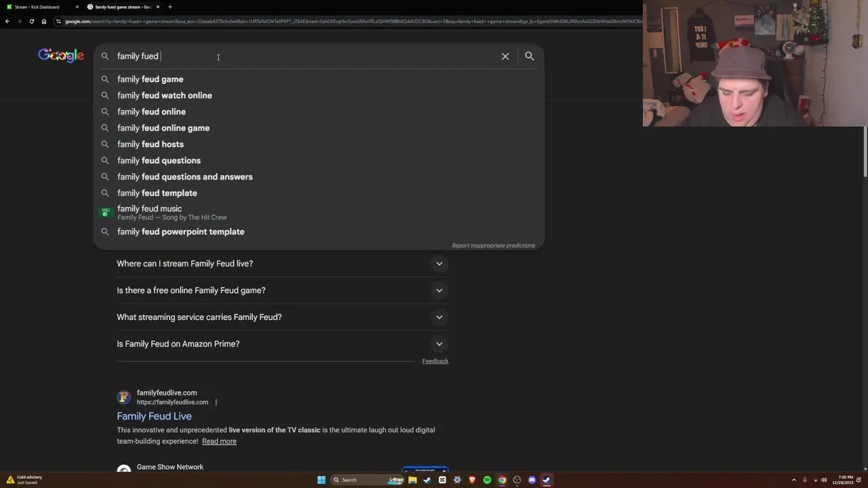Click the https://familyfeudlive.com URL text

click(172, 403)
